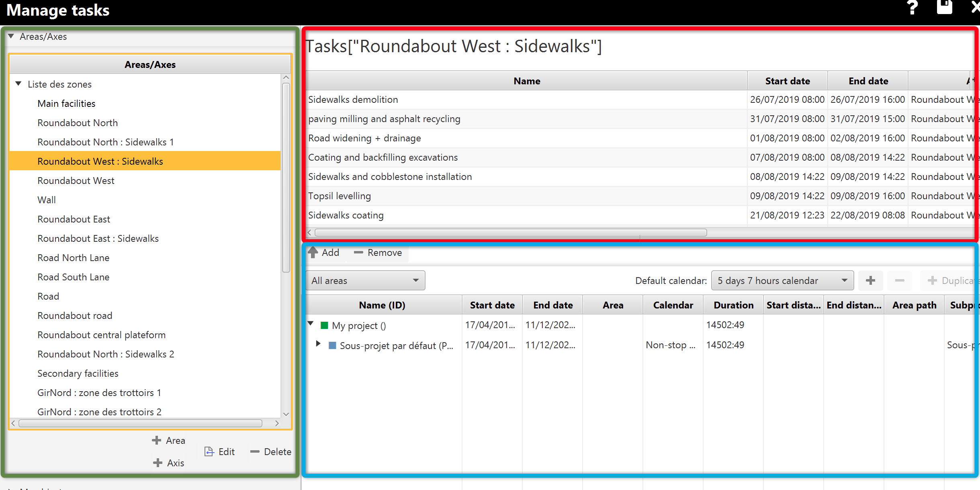Click the plus icon beside Axis
Viewport: 980px width, 490px height.
click(x=158, y=463)
